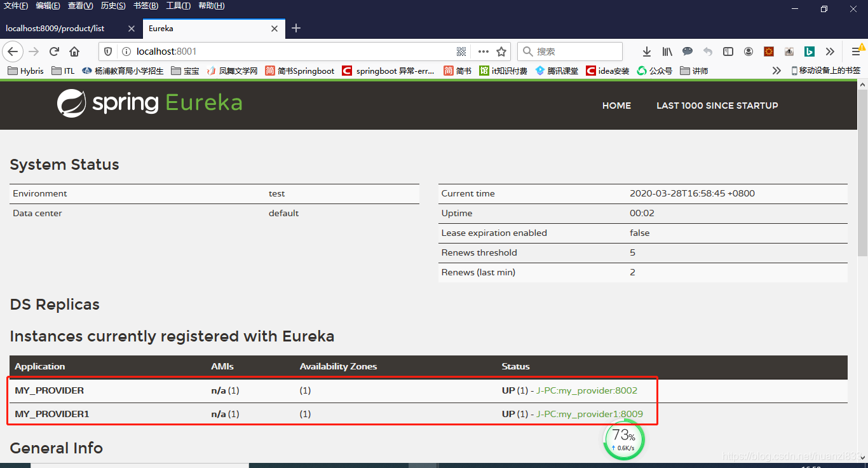Click the localhost:8001 address bar
868x468 pixels.
click(x=305, y=52)
